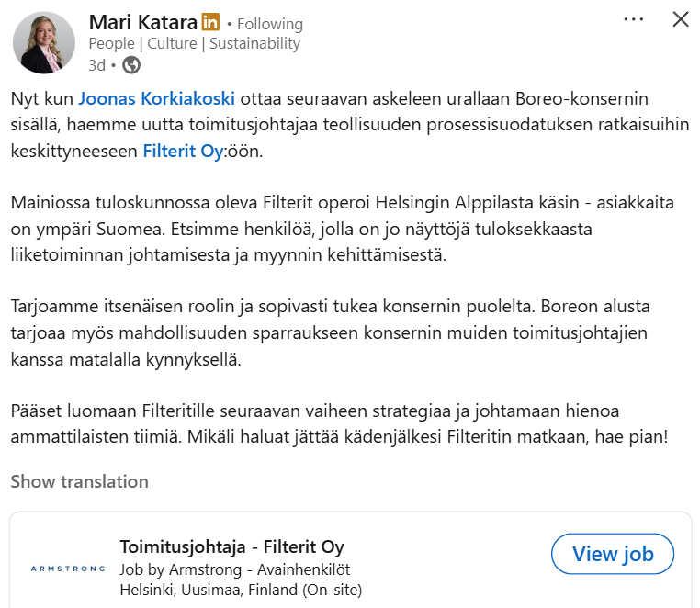Screen dimensions: 700x608
Task: Click the 3d post timestamp
Action: 97,64
